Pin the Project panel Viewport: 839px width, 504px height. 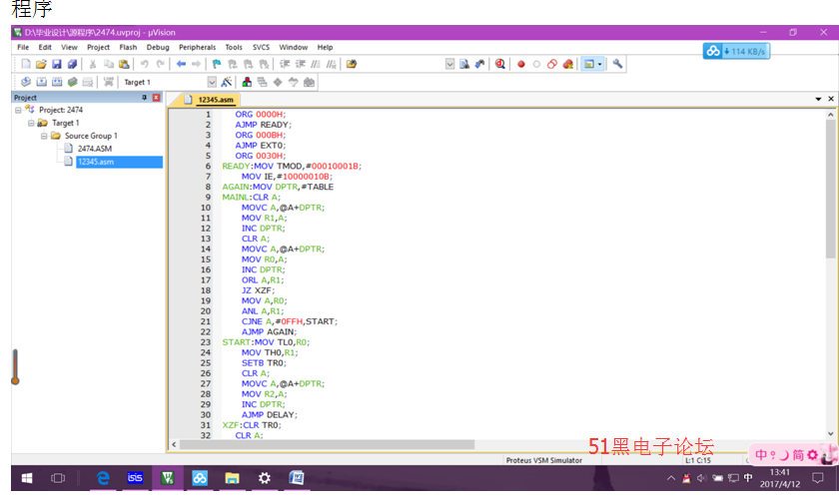coord(144,97)
